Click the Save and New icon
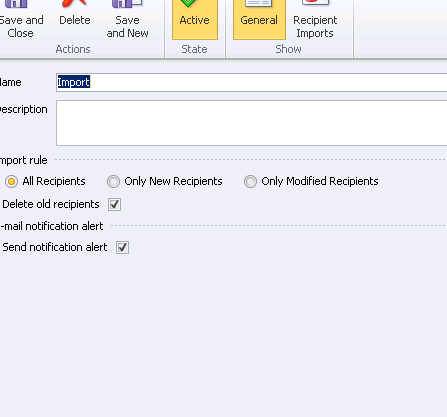Viewport: 447px width, 417px height. [127, 4]
